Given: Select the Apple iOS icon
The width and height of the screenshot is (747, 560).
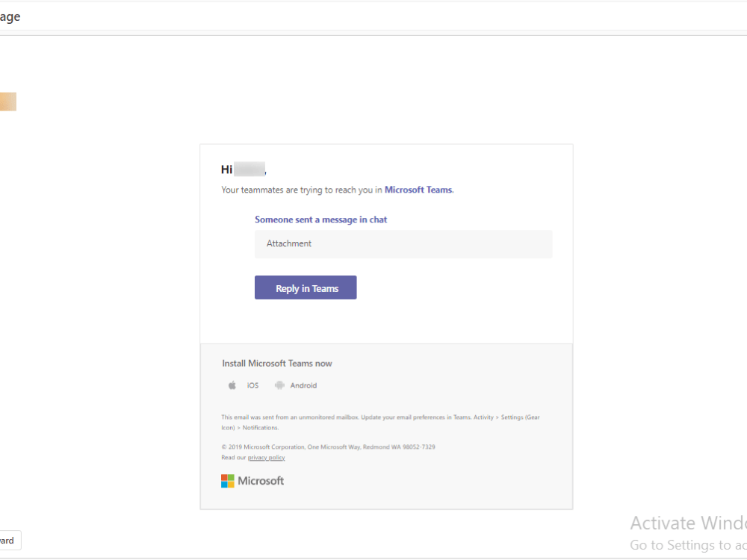Looking at the screenshot, I should [x=232, y=385].
